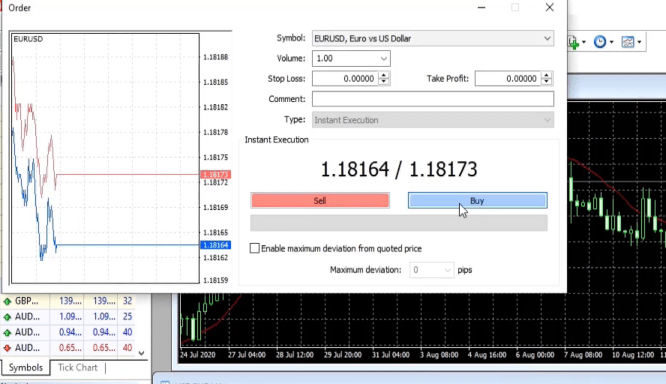Click the Market Watch scroll down arrow
The image size is (666, 384).
pyautogui.click(x=141, y=353)
